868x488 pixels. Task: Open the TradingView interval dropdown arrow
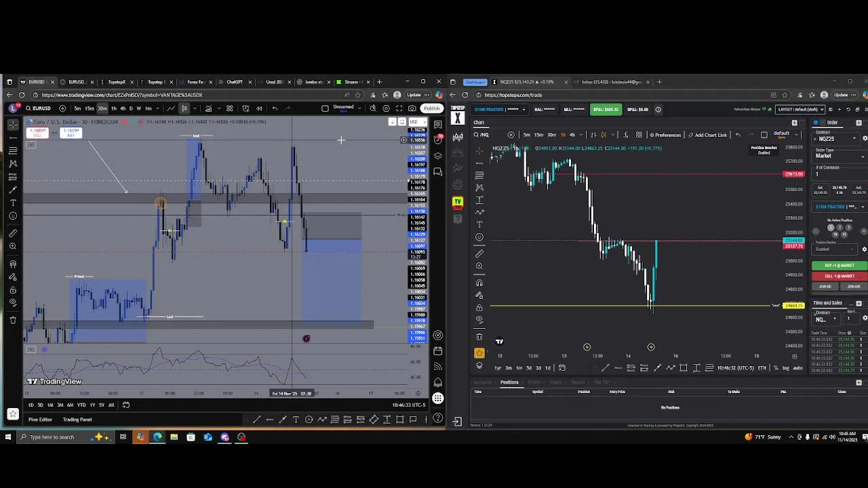[157, 108]
